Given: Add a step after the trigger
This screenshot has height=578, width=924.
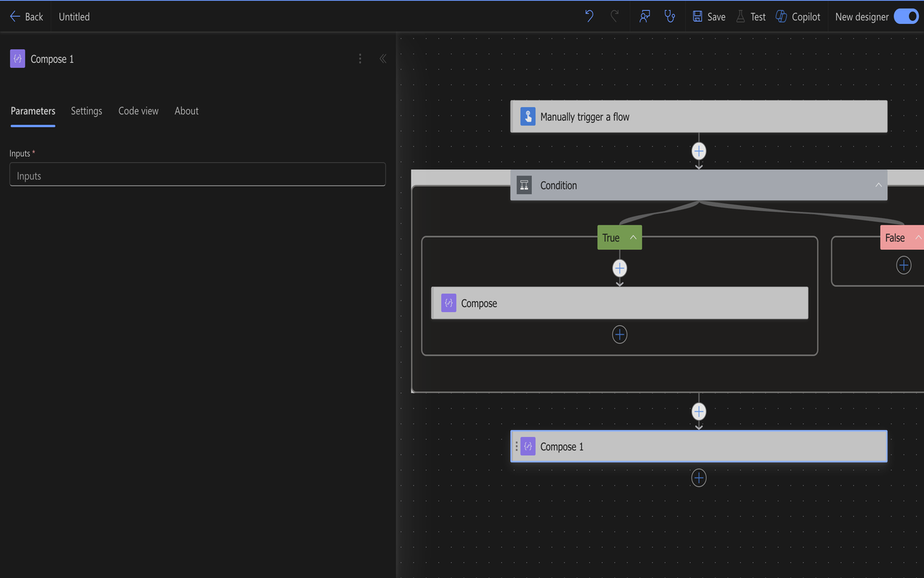Looking at the screenshot, I should [x=699, y=151].
